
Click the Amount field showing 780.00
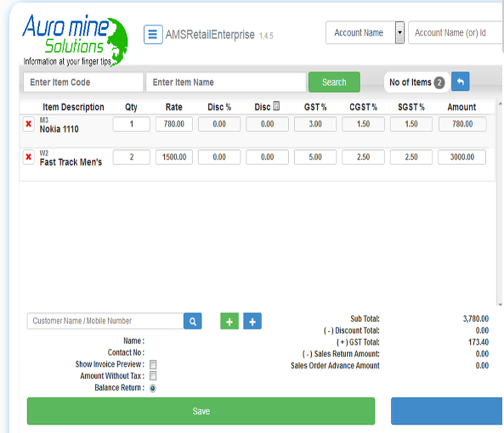pyautogui.click(x=462, y=124)
